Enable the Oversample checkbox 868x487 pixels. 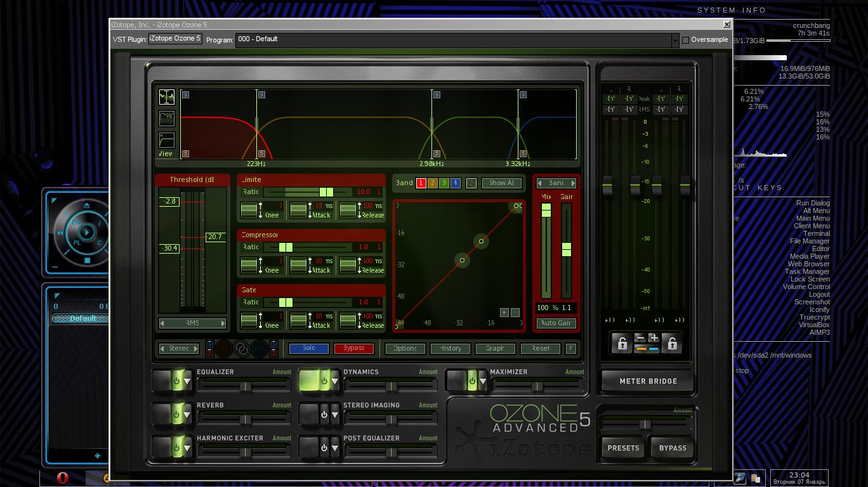coord(685,40)
